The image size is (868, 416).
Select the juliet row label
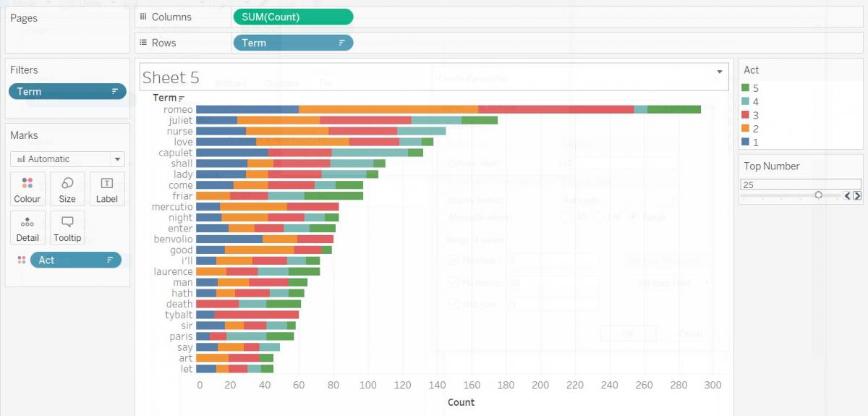click(181, 120)
